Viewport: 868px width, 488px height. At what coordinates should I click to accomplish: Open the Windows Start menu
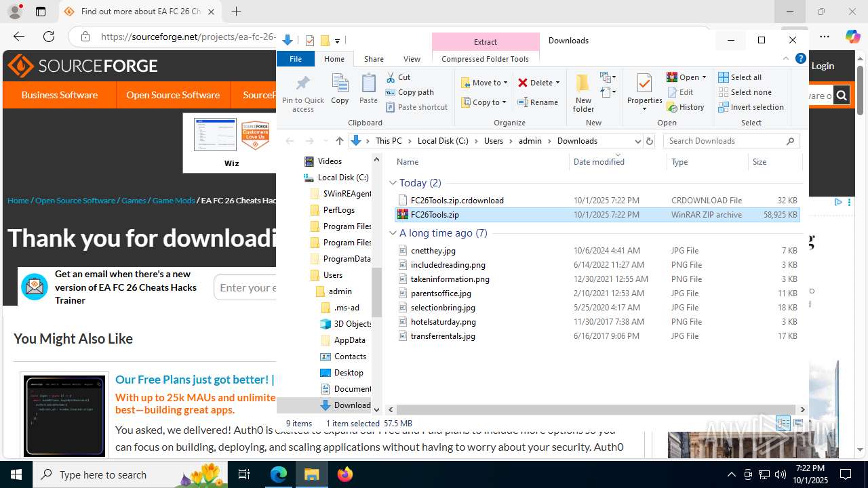click(x=16, y=474)
